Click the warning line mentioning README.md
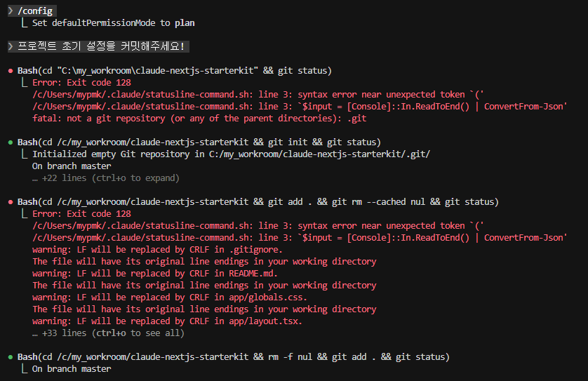 (x=155, y=274)
